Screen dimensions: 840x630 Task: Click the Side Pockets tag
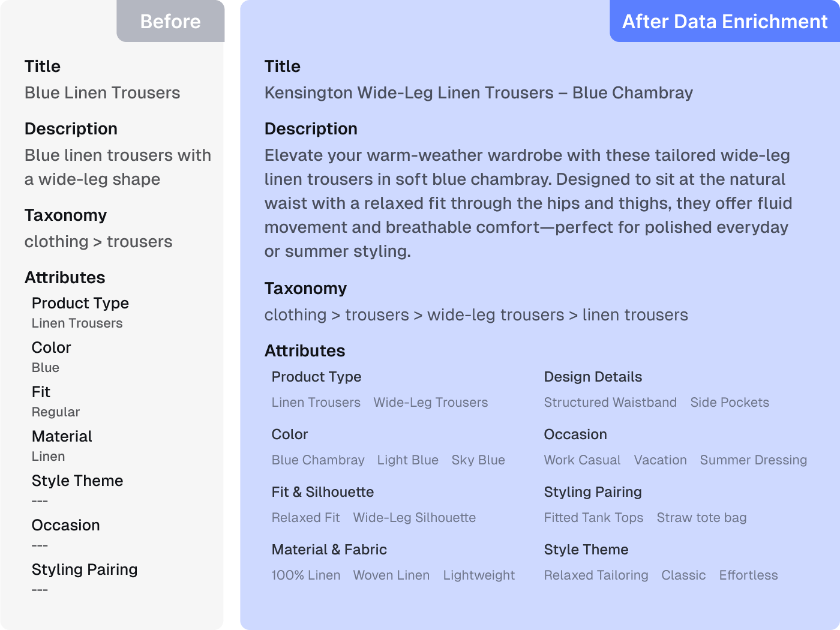(729, 403)
